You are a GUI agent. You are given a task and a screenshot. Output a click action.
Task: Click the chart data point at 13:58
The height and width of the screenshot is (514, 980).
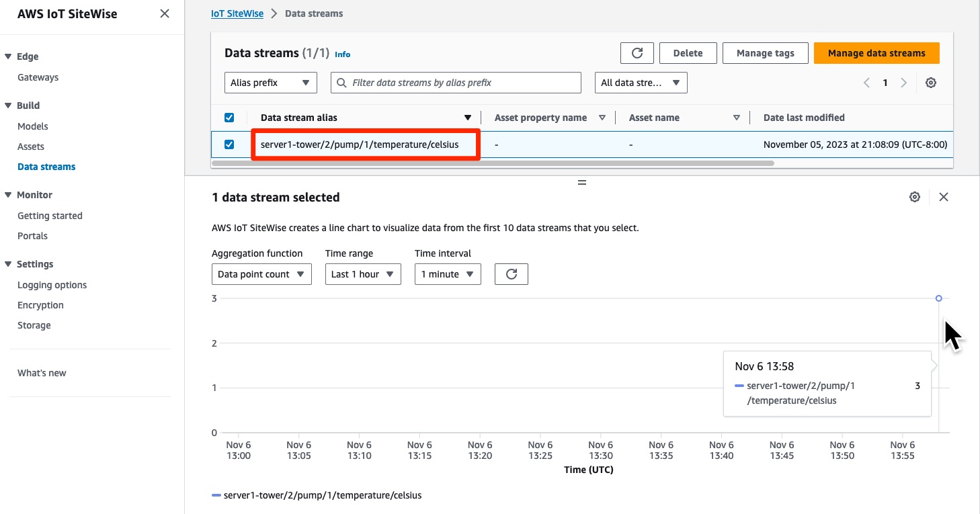(939, 298)
